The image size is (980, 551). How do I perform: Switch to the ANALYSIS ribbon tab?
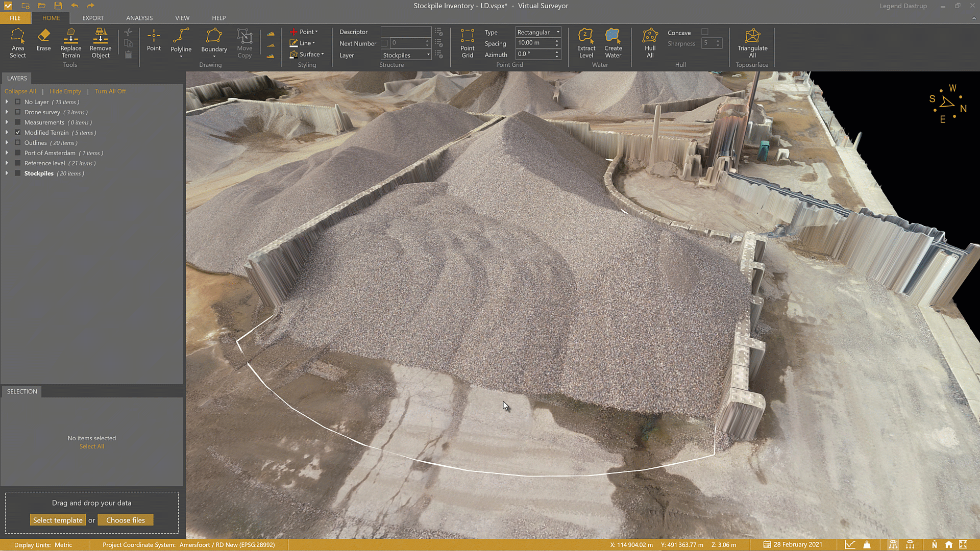pos(139,18)
